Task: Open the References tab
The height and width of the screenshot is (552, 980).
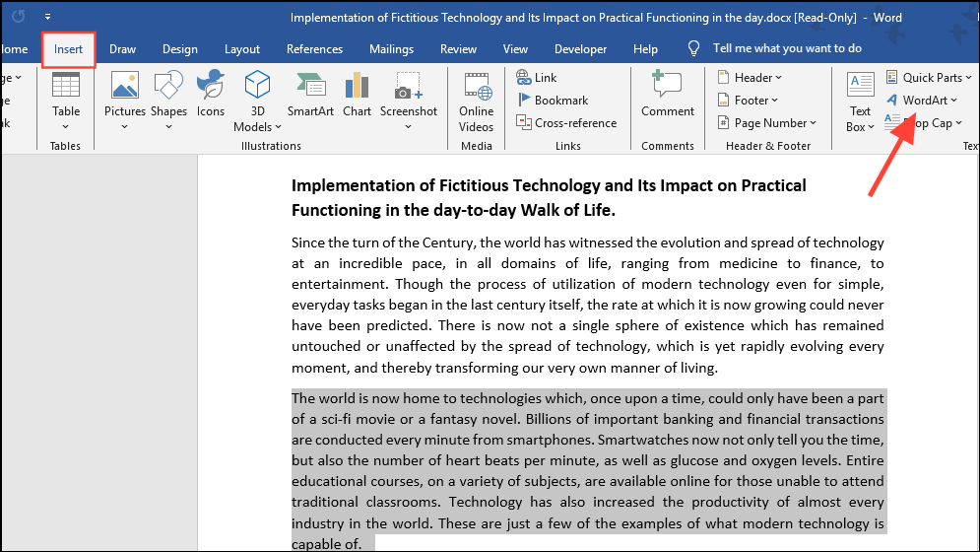Action: pyautogui.click(x=312, y=49)
